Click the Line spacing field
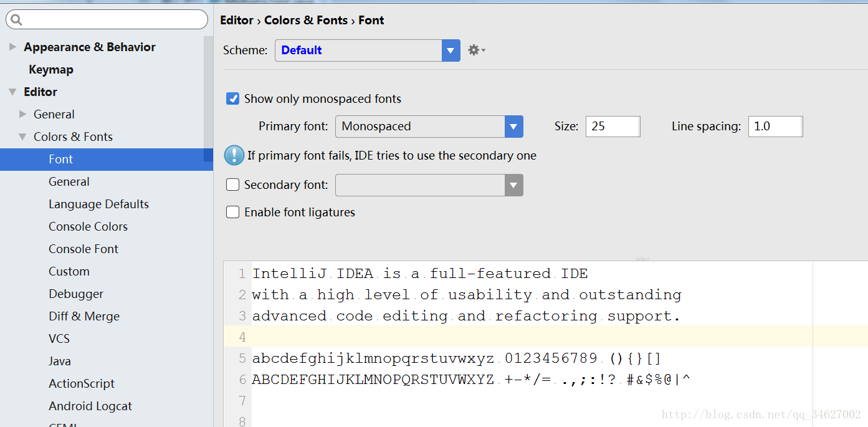Screen dimensions: 868x427 point(775,127)
